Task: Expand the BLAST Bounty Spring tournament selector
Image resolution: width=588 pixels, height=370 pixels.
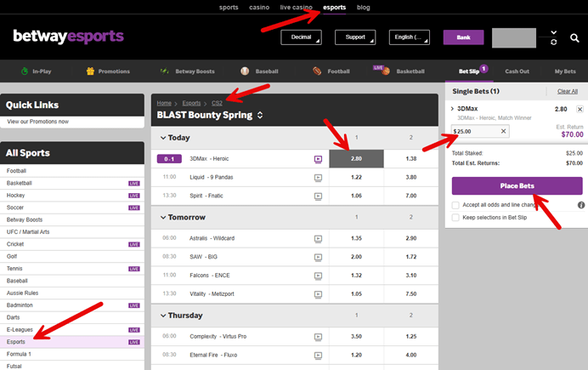Action: pyautogui.click(x=260, y=115)
